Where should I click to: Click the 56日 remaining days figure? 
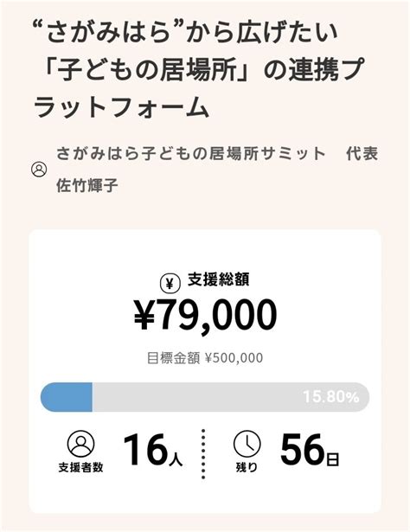pos(310,450)
